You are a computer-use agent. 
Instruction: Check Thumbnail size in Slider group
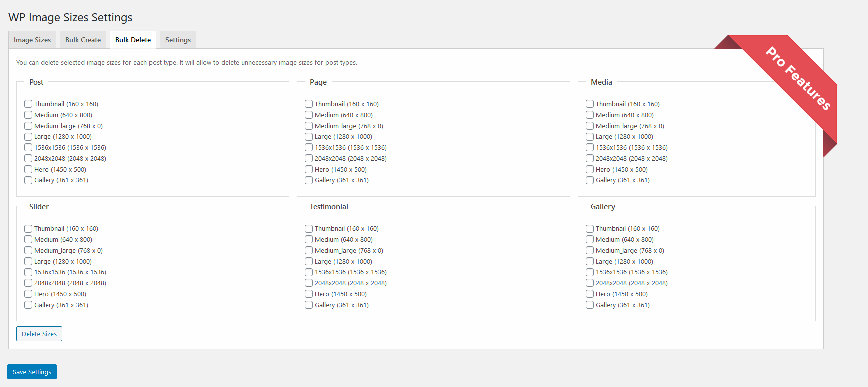tap(28, 229)
